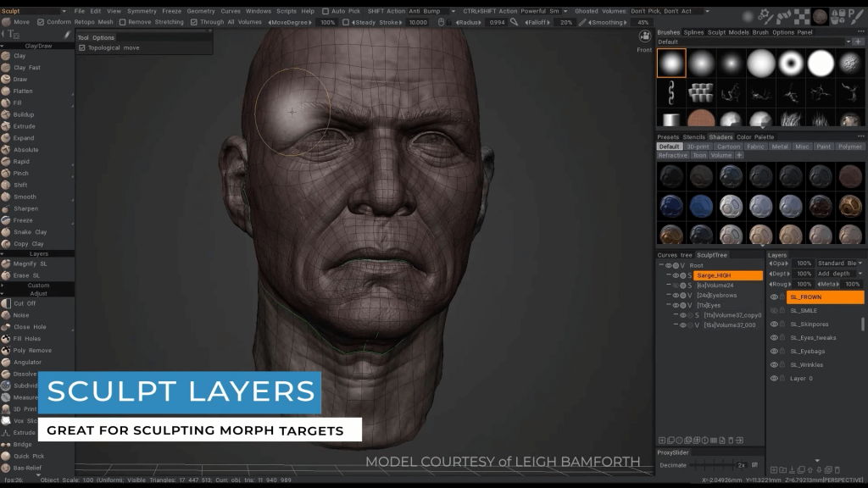Hide the SL_Wrinkles sculpt layer
Image resolution: width=868 pixels, height=488 pixels.
pos(774,365)
